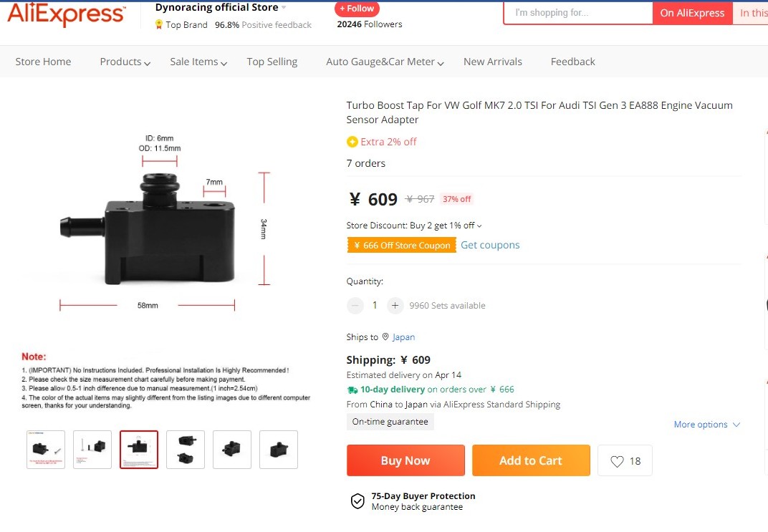Click the Top Brand medal icon
This screenshot has height=532, width=768.
click(x=159, y=24)
